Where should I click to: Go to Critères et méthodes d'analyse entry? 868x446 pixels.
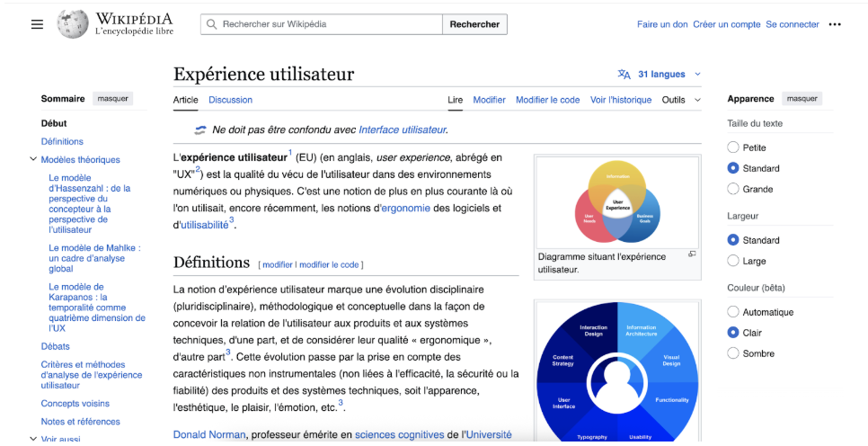pos(92,375)
